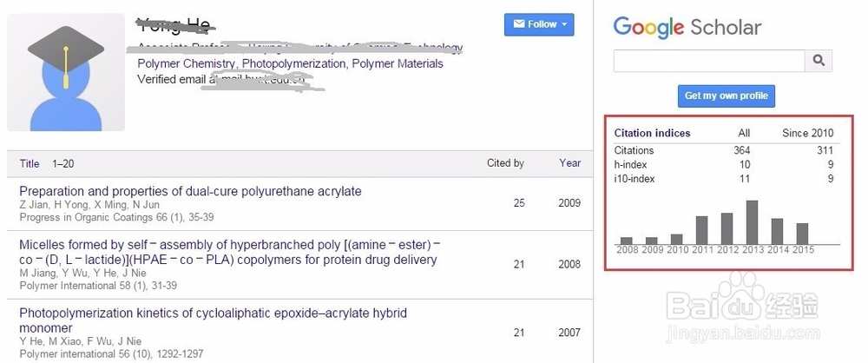Click the Scholar search input field

point(708,61)
